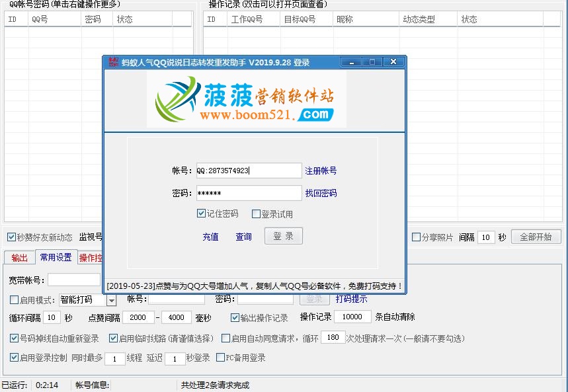Open the 注册帐号 link
This screenshot has width=568, height=392.
click(321, 171)
